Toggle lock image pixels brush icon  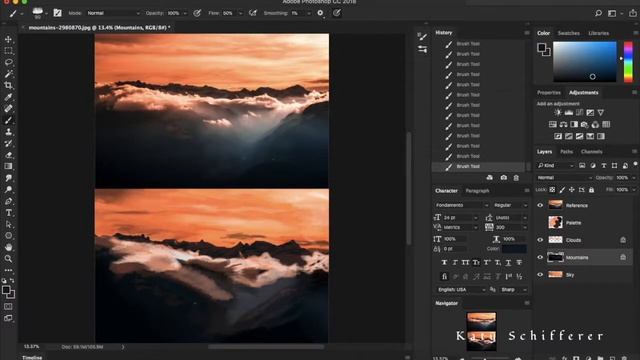pyautogui.click(x=562, y=190)
